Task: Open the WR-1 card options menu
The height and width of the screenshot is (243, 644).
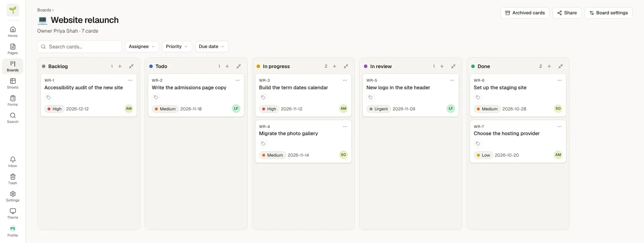Action: coord(130,80)
